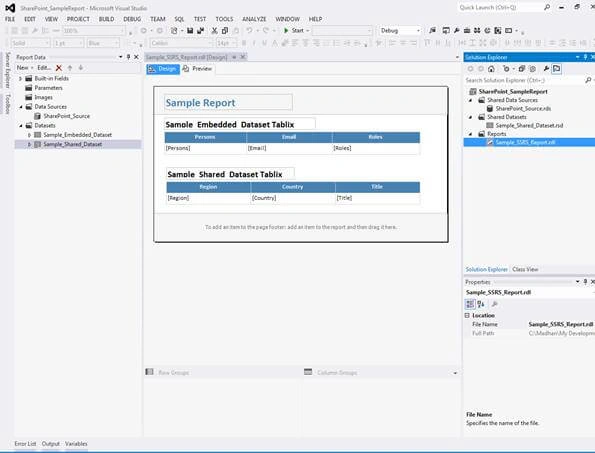This screenshot has height=453, width=595.
Task: Click the refresh/sync icon in Solution Explorer toolbar
Action: click(506, 69)
